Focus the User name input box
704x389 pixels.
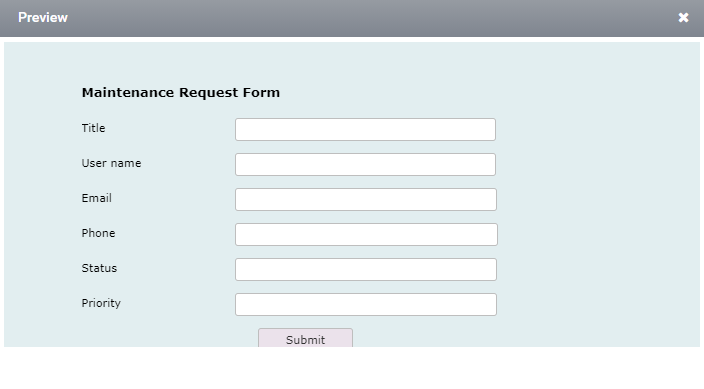coord(365,164)
